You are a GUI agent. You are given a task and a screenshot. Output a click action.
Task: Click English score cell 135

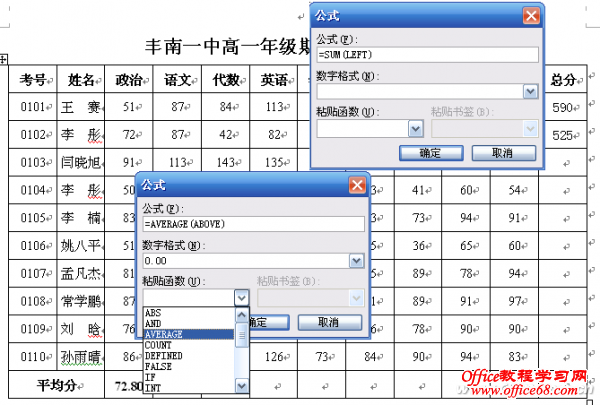(274, 162)
